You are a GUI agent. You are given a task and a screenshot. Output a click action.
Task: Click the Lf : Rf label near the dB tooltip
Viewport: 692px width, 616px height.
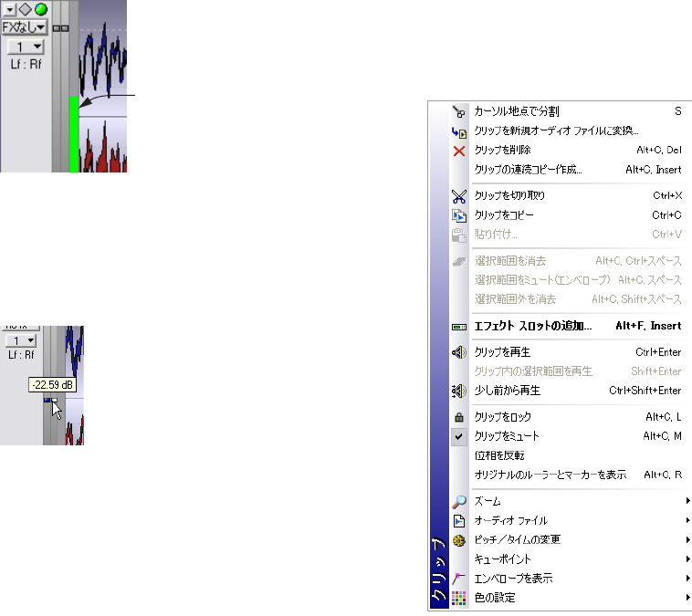coord(21,355)
